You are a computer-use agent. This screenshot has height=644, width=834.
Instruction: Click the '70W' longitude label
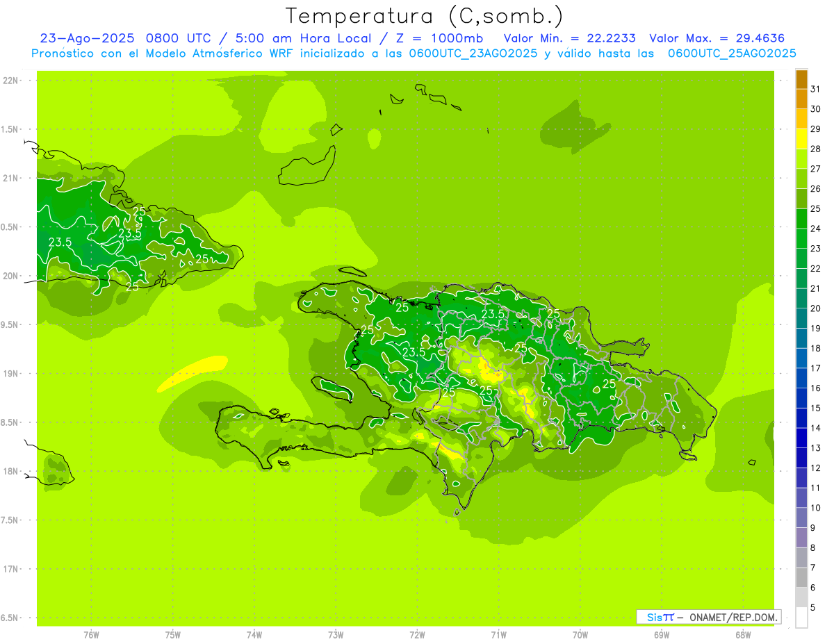click(x=580, y=635)
